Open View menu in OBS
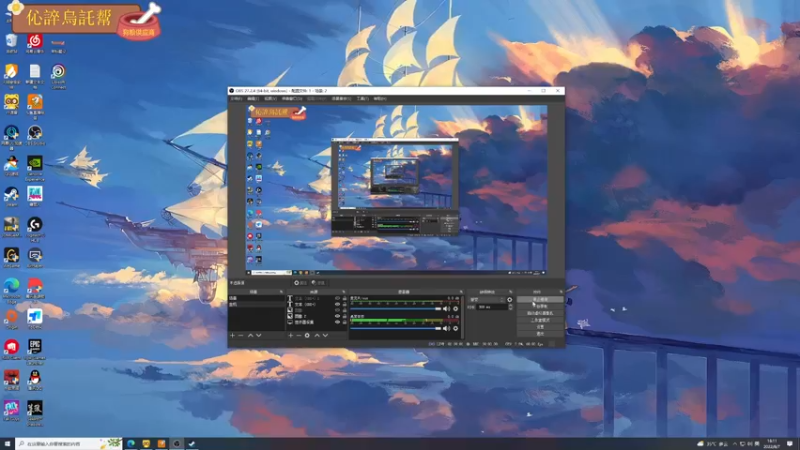Screen dimensions: 800x450 tap(270, 98)
